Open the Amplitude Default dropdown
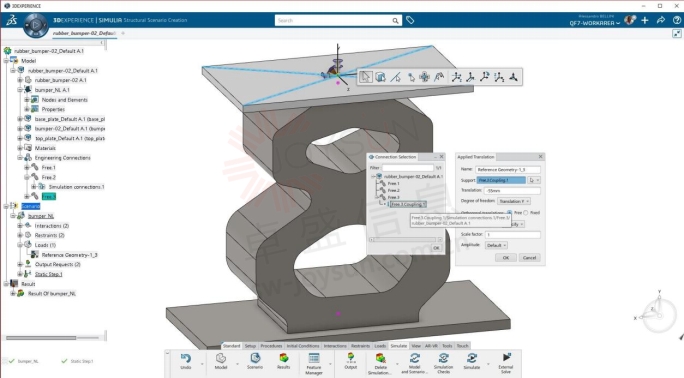This screenshot has height=378, width=684. tap(496, 245)
